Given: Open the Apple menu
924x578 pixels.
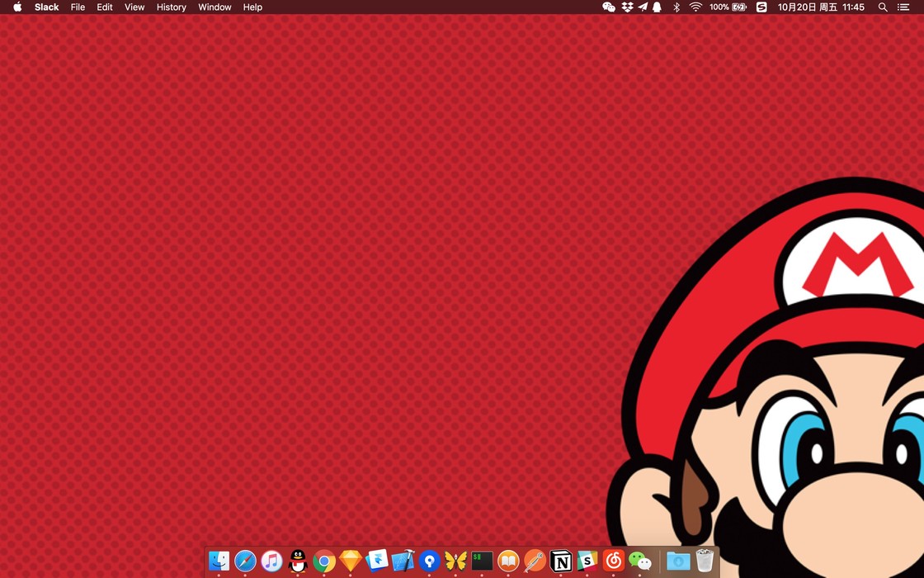Looking at the screenshot, I should (x=17, y=7).
